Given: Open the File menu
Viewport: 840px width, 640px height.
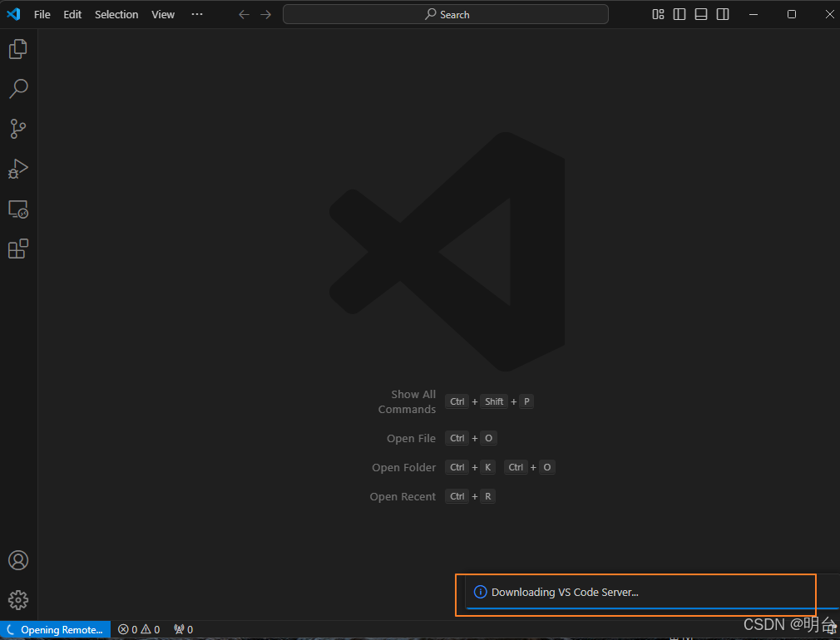Looking at the screenshot, I should pyautogui.click(x=42, y=14).
